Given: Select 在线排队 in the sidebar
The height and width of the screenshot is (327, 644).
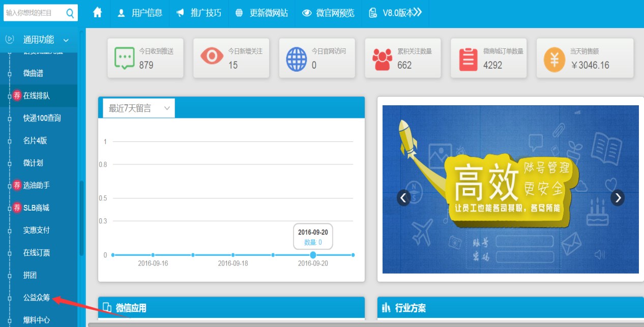Looking at the screenshot, I should [37, 96].
